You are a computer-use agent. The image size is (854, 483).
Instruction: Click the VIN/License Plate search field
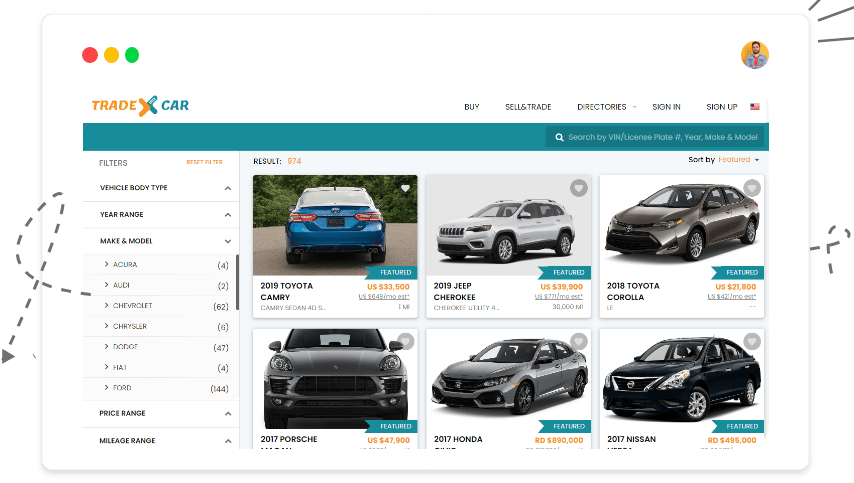[662, 137]
